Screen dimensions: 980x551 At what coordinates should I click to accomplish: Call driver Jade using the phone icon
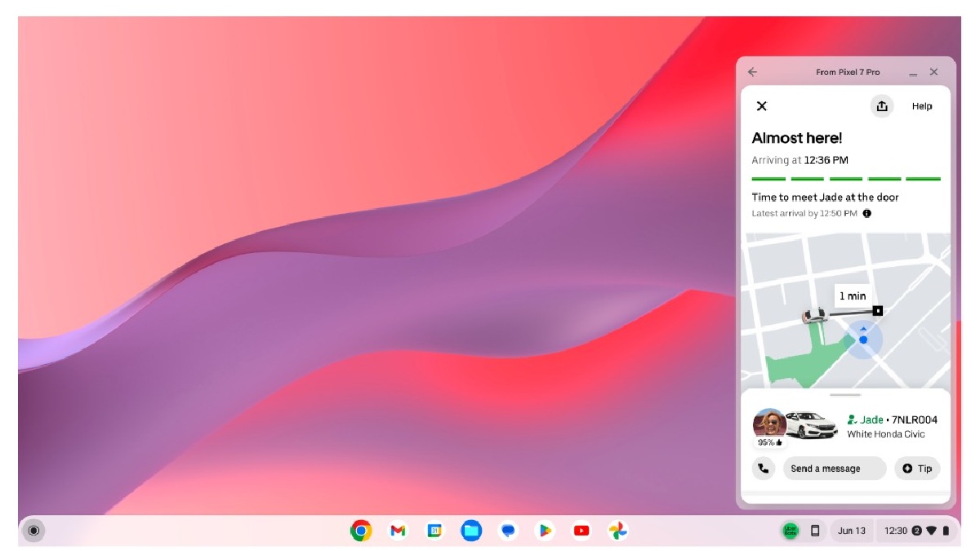762,468
